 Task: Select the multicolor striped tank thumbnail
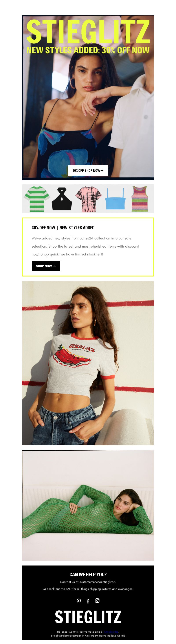pyautogui.click(x=140, y=199)
